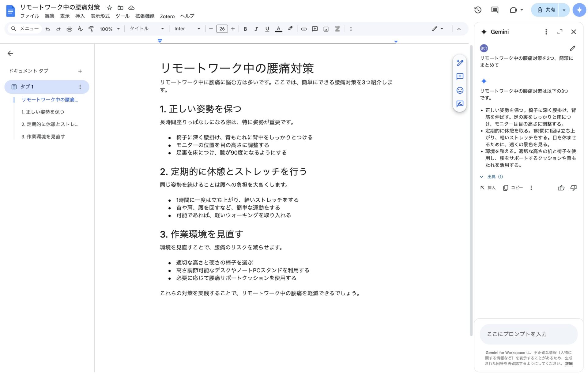This screenshot has width=588, height=374.
Task: Run spell check from the toolbar
Action: click(x=80, y=29)
